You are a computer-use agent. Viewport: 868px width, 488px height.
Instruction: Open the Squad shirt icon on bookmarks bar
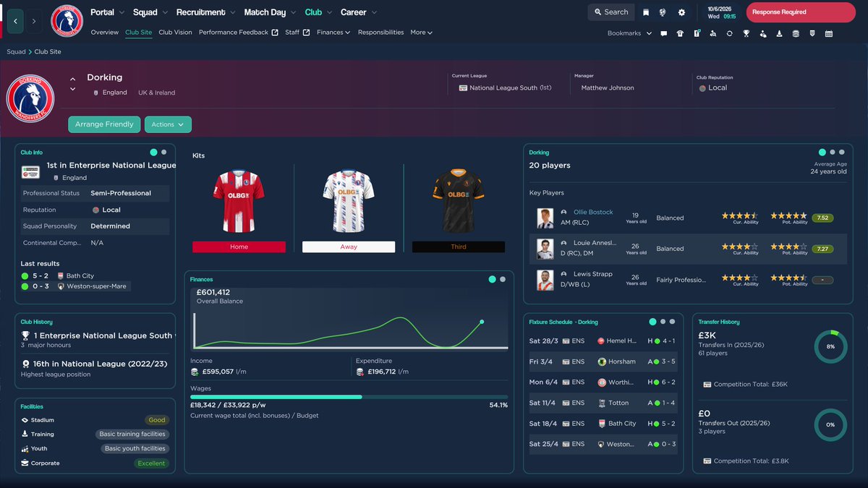click(679, 33)
